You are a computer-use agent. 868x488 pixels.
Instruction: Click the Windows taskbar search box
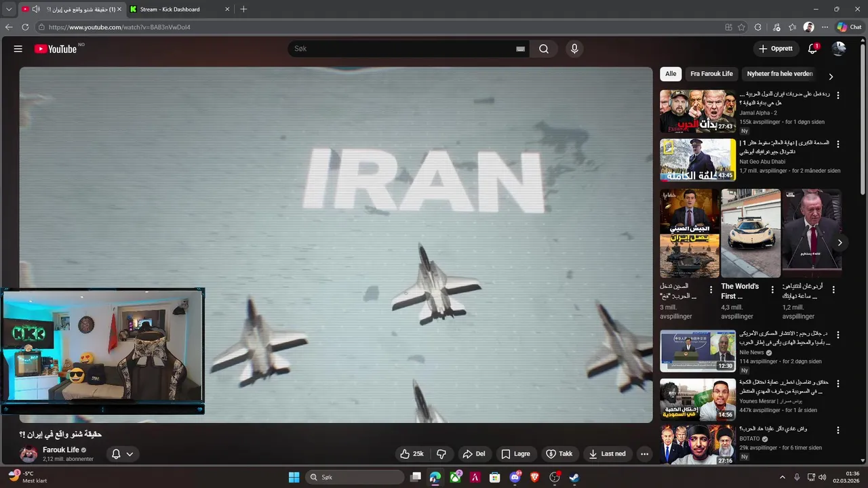tap(356, 477)
